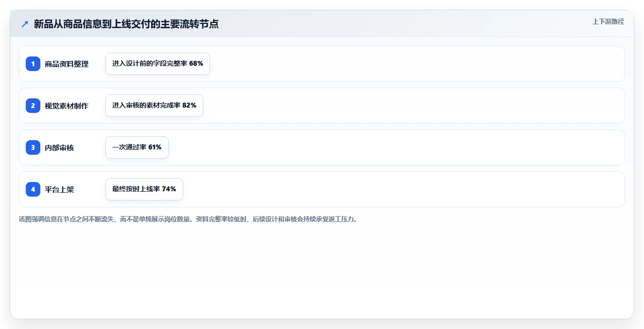Click the arrow icon beside the panel title

tap(25, 24)
